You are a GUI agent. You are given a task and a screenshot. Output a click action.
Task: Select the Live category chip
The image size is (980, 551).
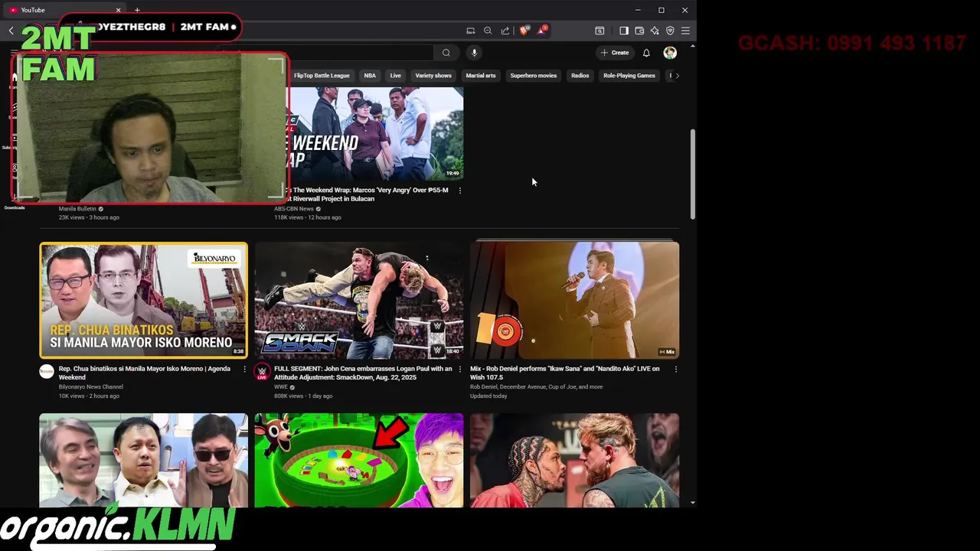tap(395, 76)
